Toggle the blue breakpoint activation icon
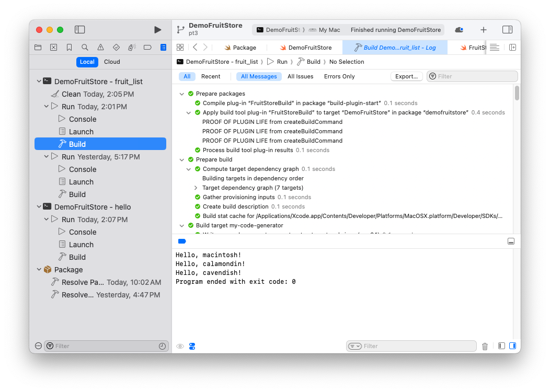Viewport: 550px width, 392px height. pos(182,241)
